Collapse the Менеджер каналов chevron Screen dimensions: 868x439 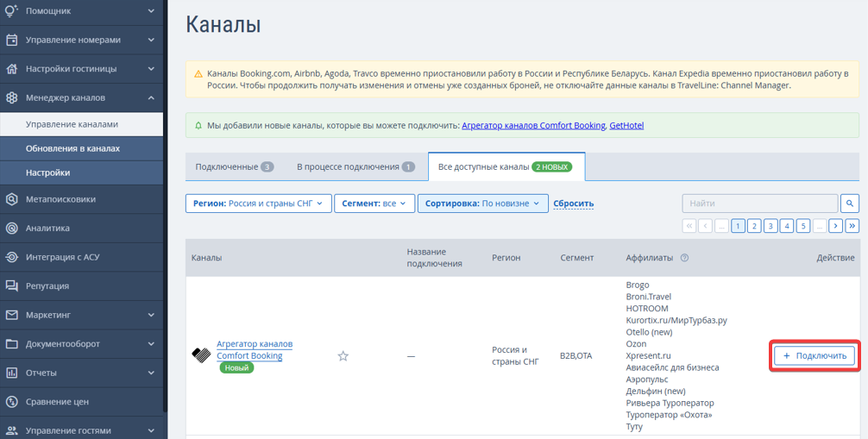[x=151, y=98]
